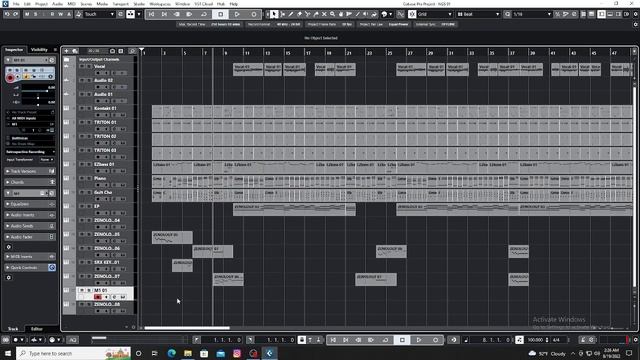Image resolution: width=640 pixels, height=360 pixels.
Task: Open Microsoft Edge from taskbar
Action: click(171, 353)
